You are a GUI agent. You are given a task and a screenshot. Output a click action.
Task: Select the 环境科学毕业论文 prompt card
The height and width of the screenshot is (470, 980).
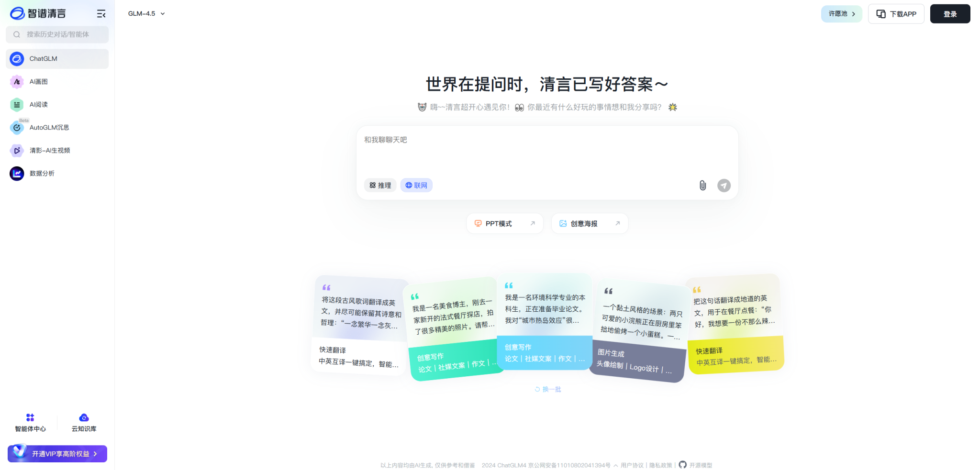click(x=545, y=322)
